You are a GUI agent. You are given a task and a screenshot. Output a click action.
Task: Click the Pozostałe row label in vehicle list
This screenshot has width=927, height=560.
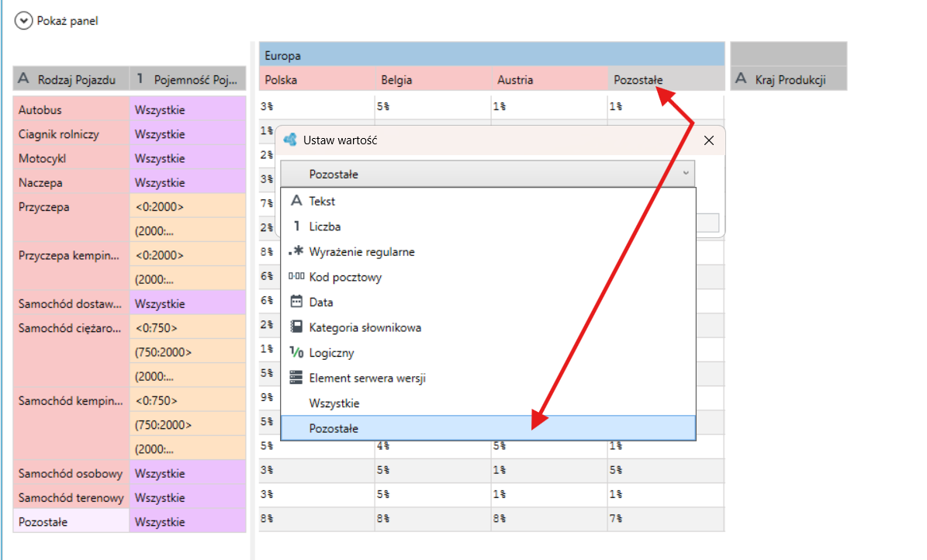tap(71, 522)
